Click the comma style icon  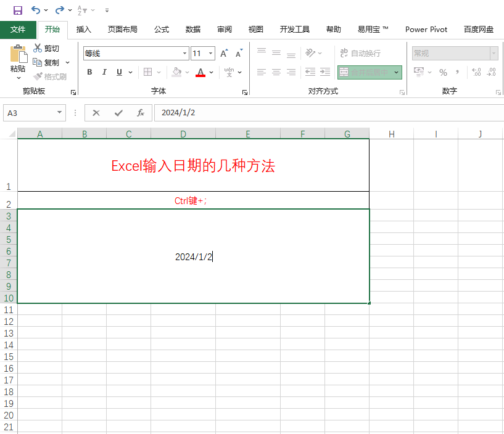pos(457,72)
